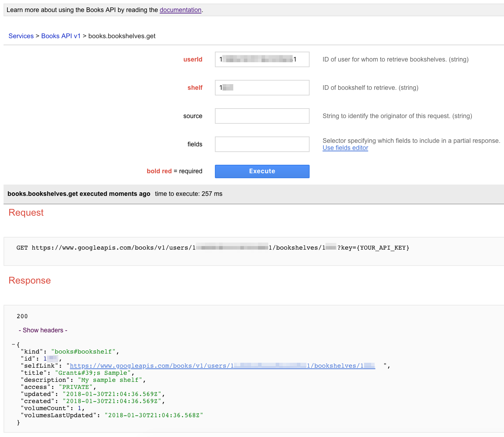Click the userId description text

pos(395,59)
